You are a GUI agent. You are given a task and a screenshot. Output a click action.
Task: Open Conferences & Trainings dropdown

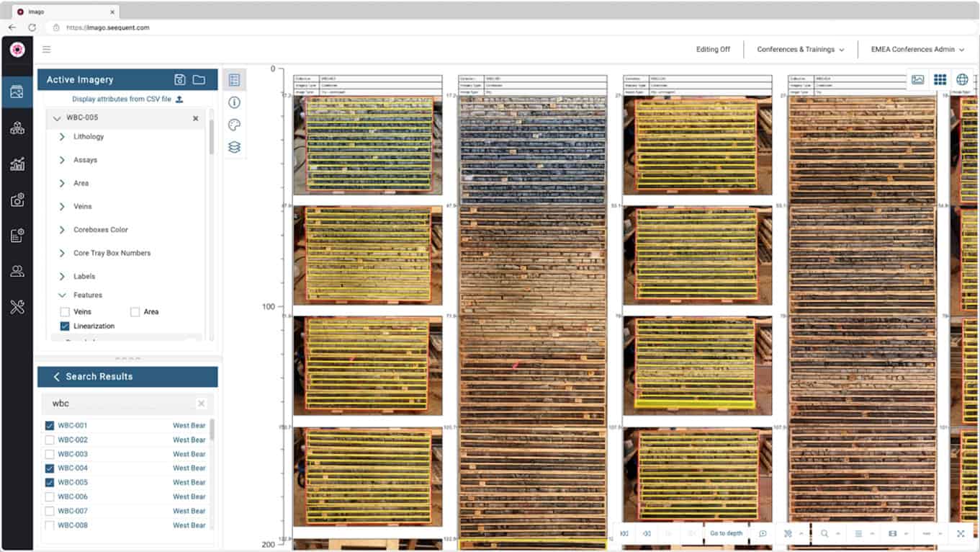pos(801,49)
